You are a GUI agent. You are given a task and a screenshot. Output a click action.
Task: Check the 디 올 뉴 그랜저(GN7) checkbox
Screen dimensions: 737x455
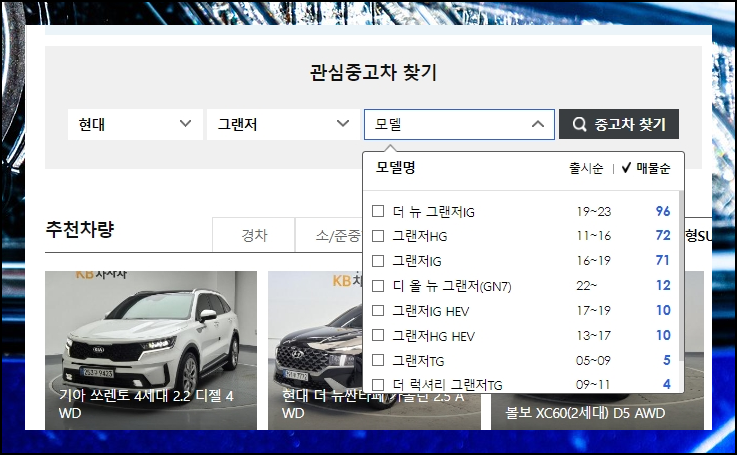378,285
